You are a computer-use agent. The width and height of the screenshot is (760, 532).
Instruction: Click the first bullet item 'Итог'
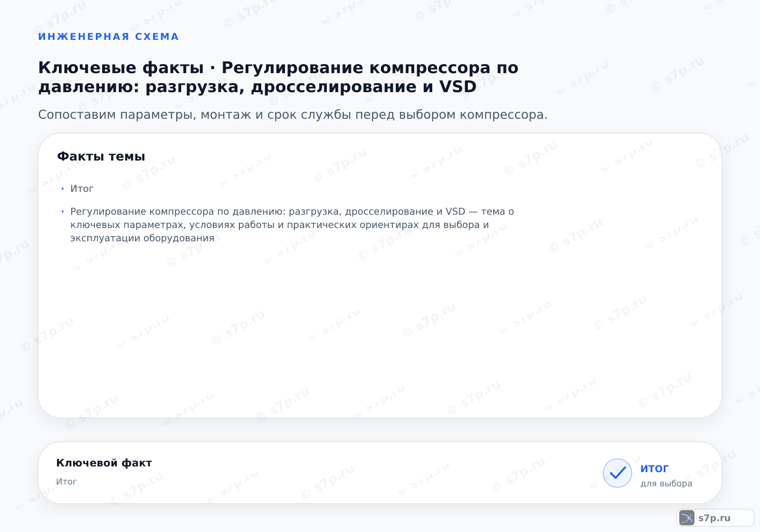click(x=82, y=189)
